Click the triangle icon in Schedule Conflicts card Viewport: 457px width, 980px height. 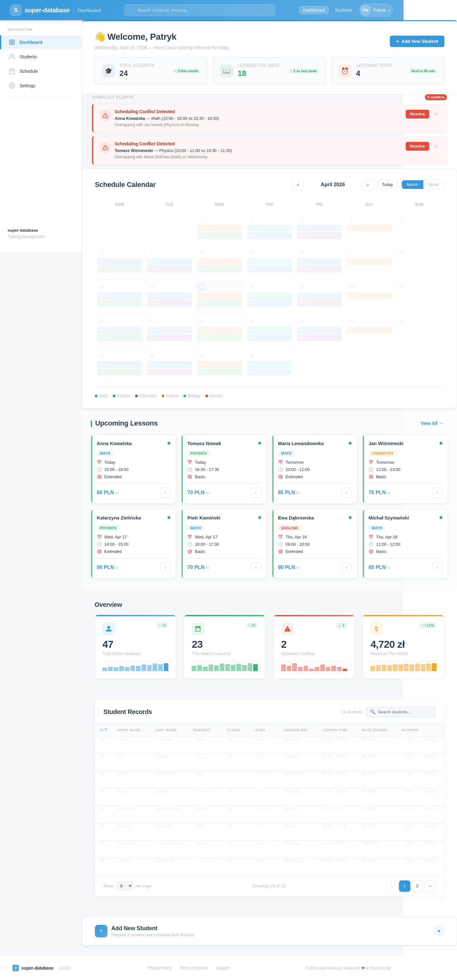click(x=287, y=629)
